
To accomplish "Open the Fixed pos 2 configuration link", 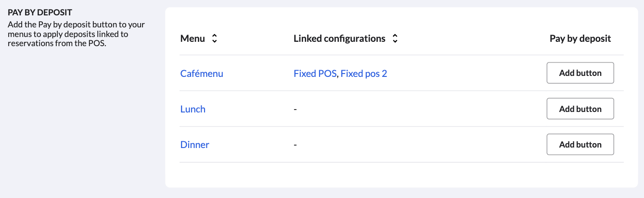I will point(363,74).
